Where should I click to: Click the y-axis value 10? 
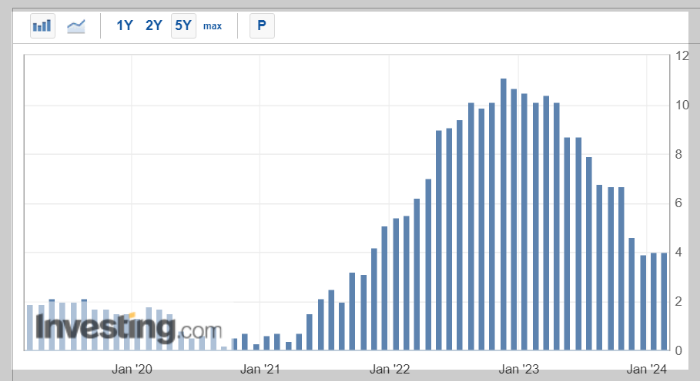[682, 105]
